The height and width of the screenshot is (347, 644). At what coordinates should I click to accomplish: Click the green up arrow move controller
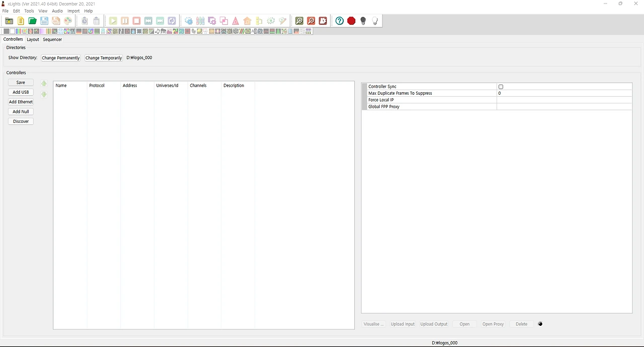[44, 84]
